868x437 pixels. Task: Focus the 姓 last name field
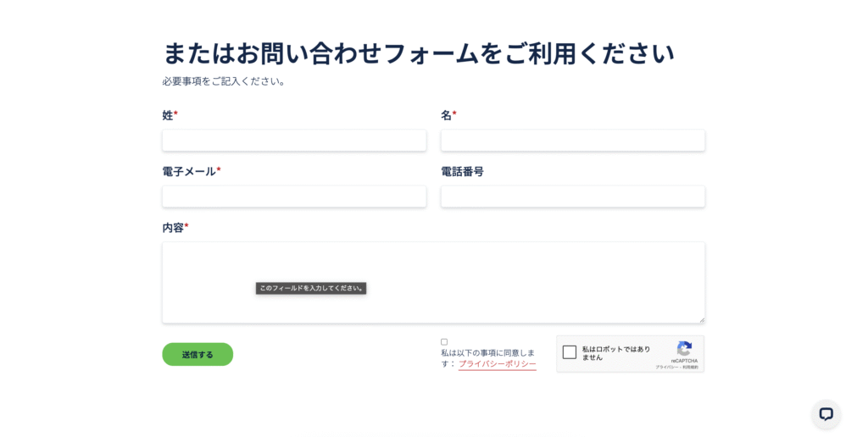(x=294, y=141)
